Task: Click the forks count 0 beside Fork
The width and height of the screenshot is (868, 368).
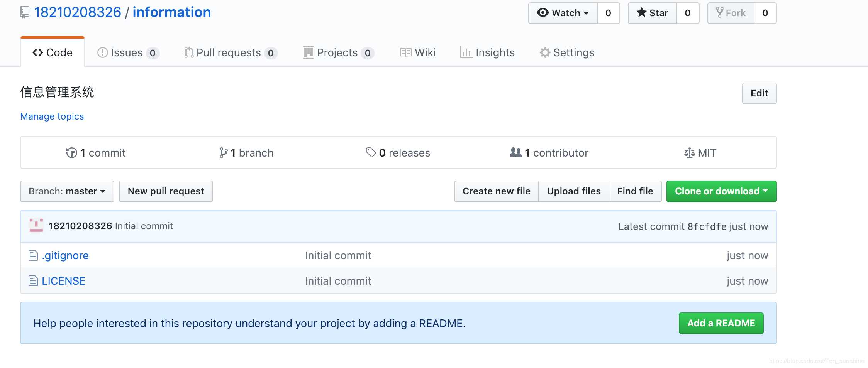Action: point(765,13)
